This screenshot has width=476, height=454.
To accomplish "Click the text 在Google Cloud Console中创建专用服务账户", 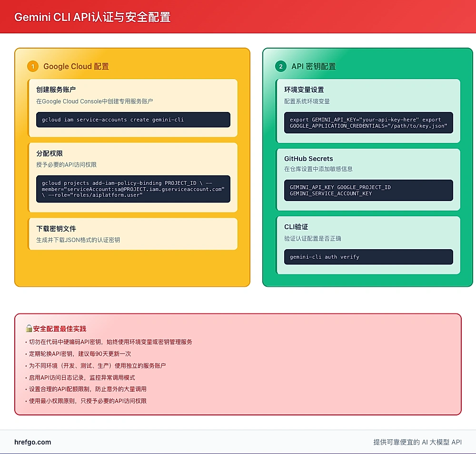I will point(94,101).
